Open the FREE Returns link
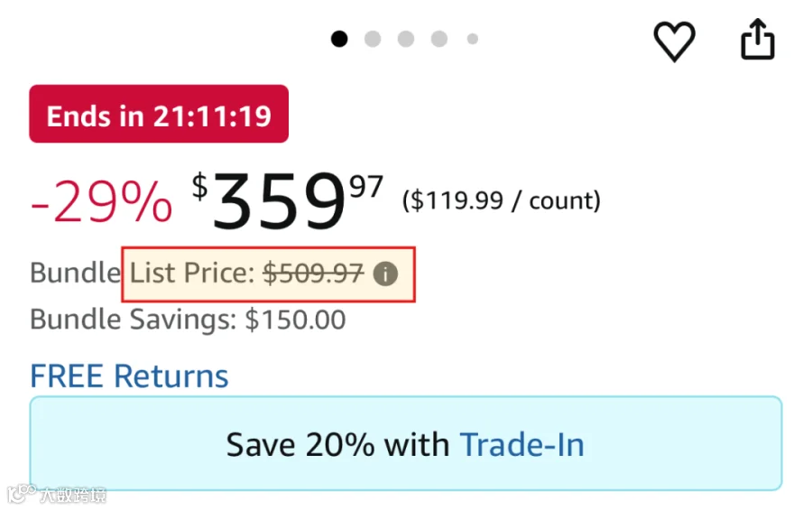The image size is (812, 510). [129, 376]
